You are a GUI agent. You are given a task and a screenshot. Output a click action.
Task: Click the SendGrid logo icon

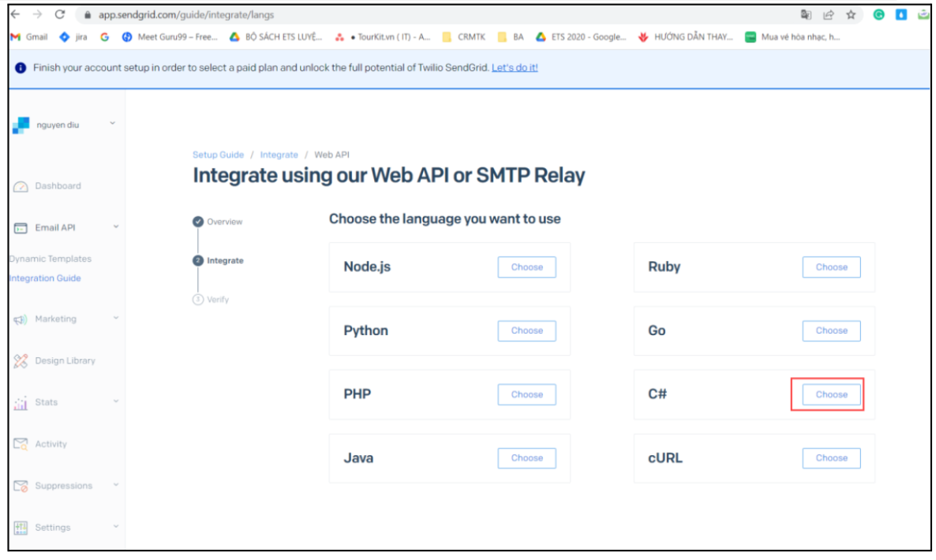tap(21, 125)
